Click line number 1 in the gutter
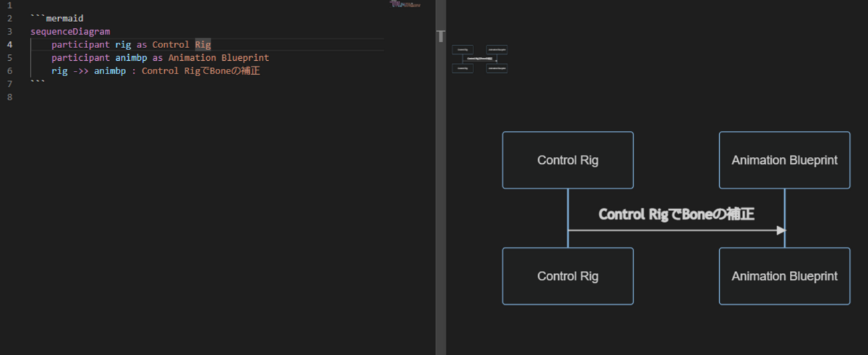Viewport: 868px width, 355px height. [x=9, y=5]
